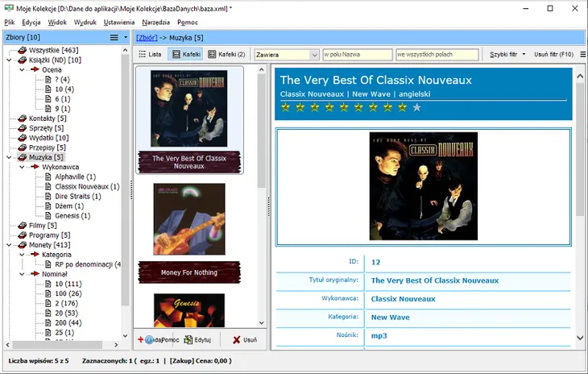Open the Edycja menu
Screen dimensions: 588x374
click(x=31, y=22)
